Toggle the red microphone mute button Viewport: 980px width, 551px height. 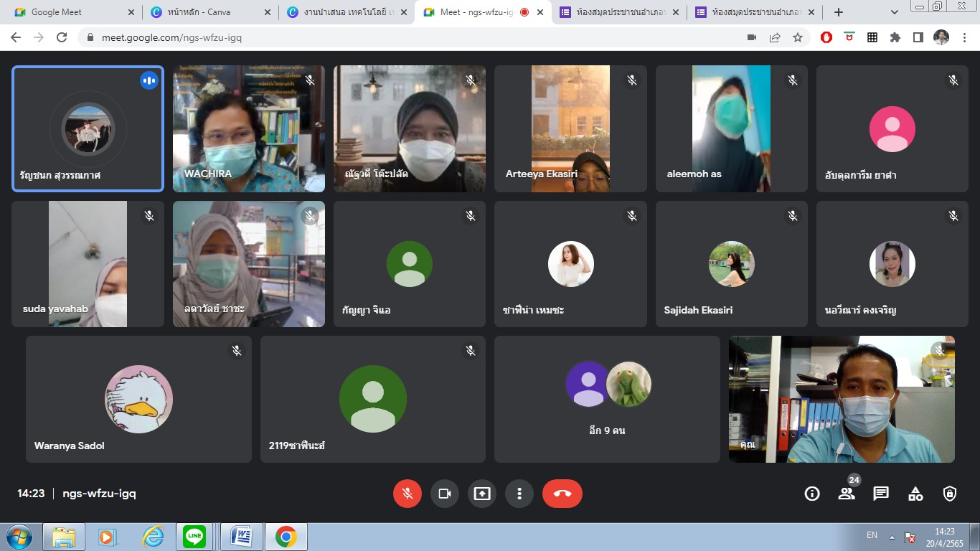[x=407, y=494]
